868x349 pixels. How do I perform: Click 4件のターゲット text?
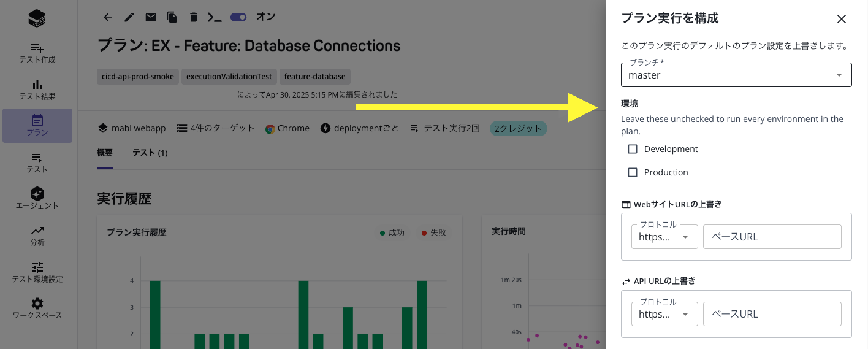(x=223, y=128)
